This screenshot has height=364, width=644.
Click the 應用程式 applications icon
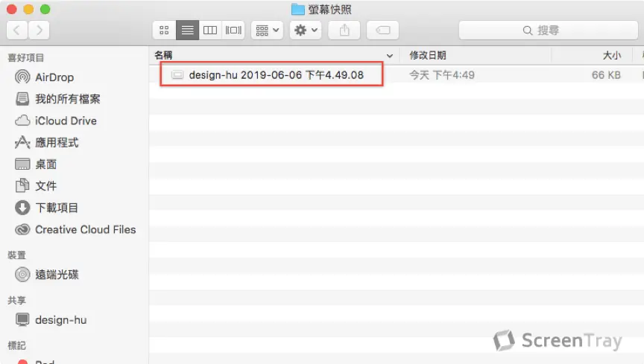[x=22, y=142]
